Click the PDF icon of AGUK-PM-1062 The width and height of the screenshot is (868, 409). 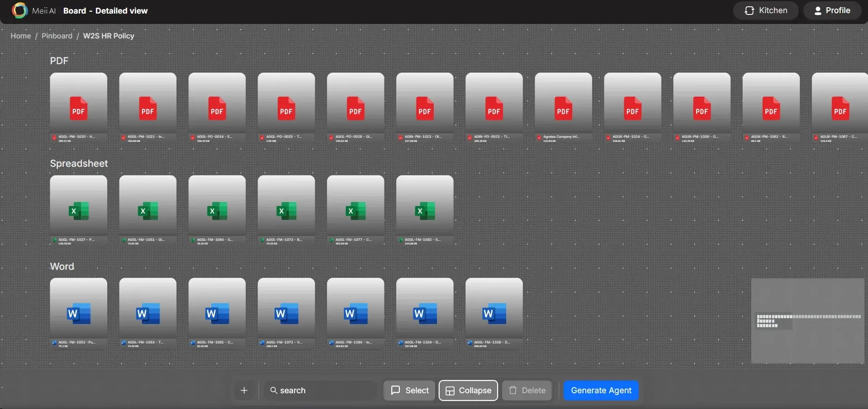[x=771, y=108]
